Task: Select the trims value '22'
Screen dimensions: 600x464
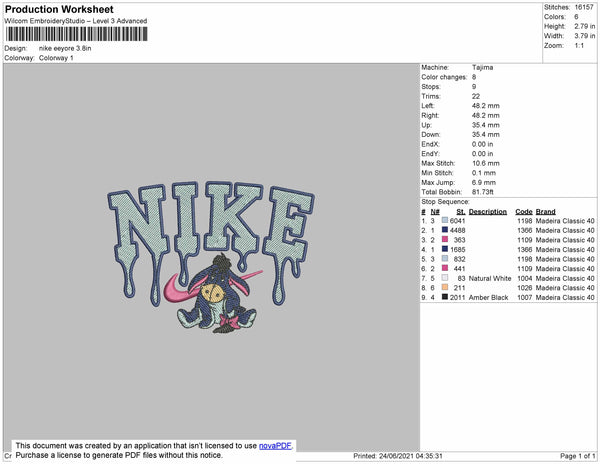Action: point(476,96)
